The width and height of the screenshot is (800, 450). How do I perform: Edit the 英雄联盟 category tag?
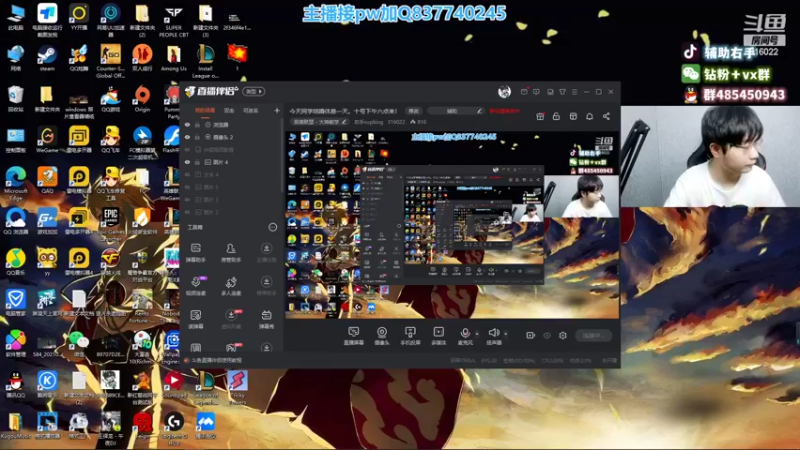point(320,122)
